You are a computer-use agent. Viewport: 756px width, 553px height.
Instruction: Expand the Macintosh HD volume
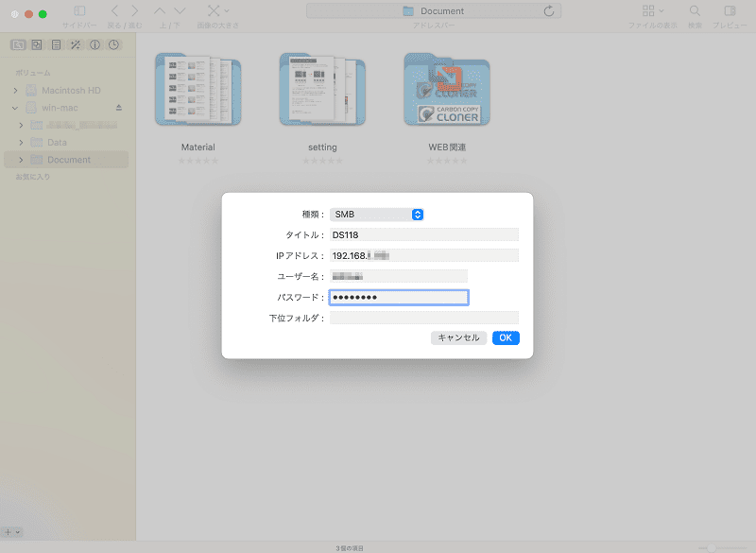[15, 91]
